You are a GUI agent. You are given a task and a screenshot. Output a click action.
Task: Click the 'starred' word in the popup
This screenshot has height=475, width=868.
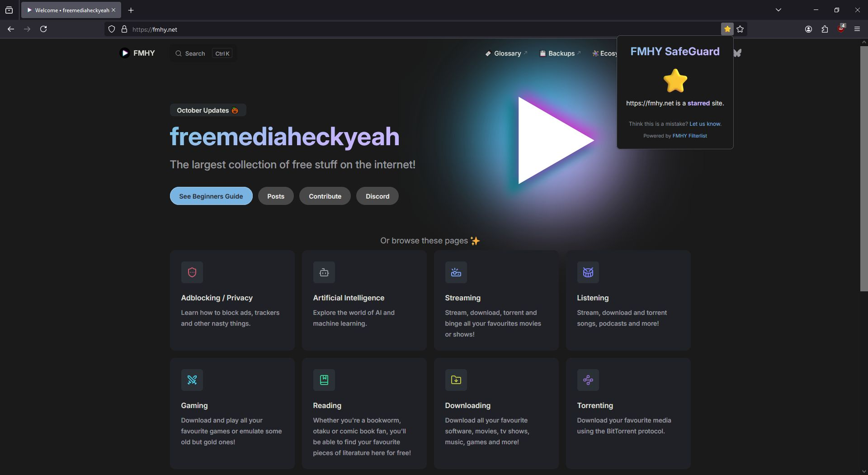[x=698, y=103]
